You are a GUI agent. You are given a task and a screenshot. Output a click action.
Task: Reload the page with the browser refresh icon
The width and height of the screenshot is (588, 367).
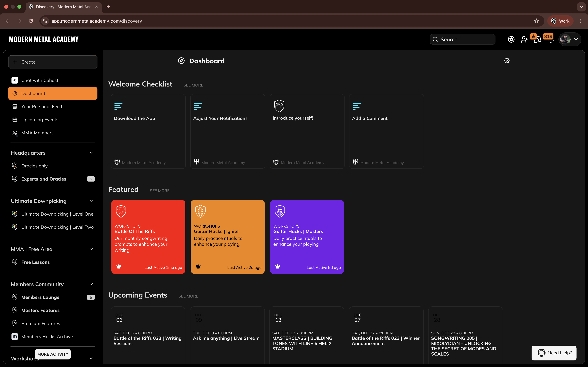pos(31,21)
